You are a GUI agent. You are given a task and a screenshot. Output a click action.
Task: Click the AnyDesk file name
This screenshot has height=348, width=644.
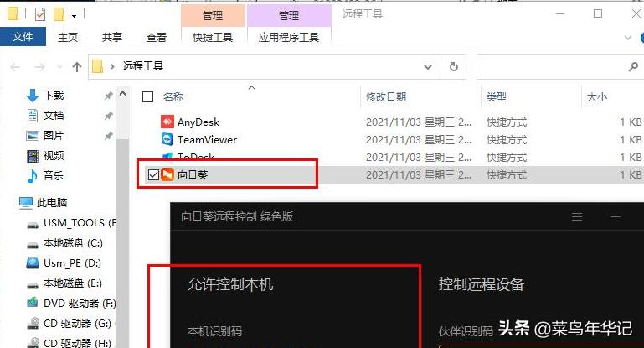click(198, 122)
